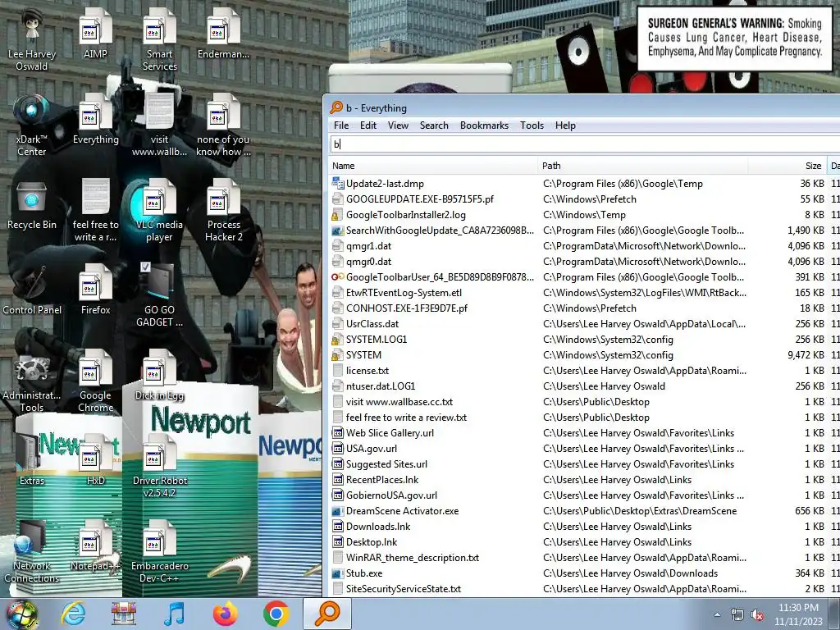Select 'visit www.wallb...' text file icon

click(159, 126)
